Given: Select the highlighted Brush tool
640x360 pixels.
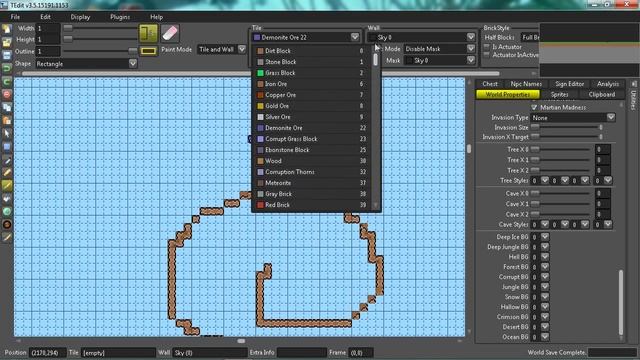Looking at the screenshot, I should point(7,185).
